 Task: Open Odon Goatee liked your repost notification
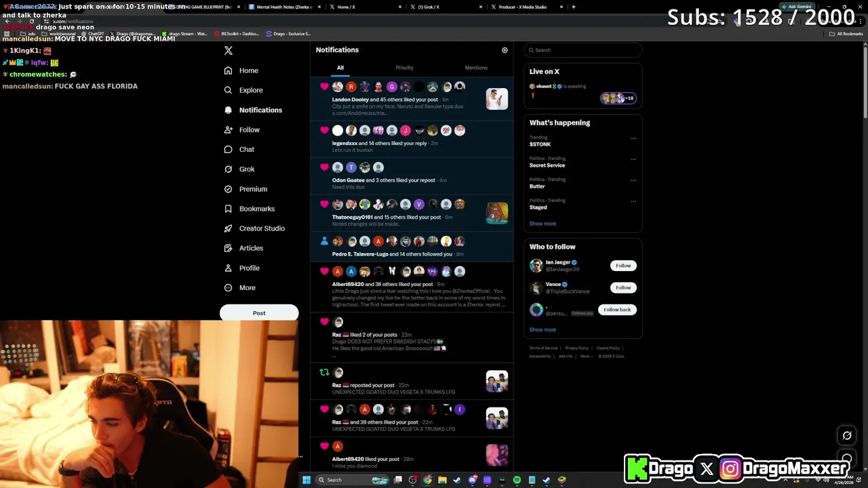tap(412, 176)
